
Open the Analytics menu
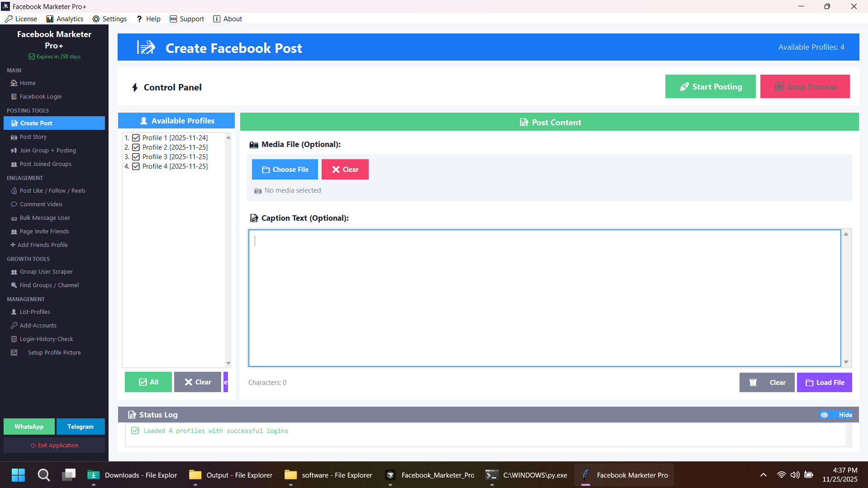pos(65,19)
